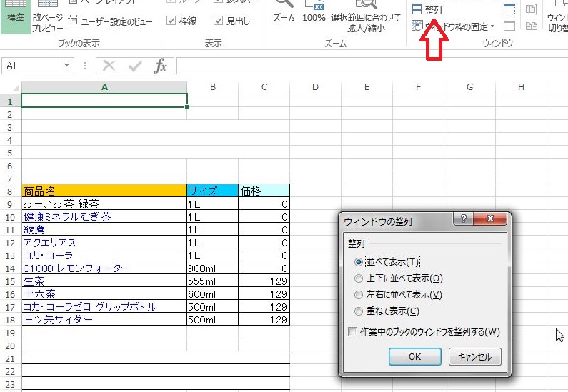The image size is (568, 392).
Task: Click the 555ml size cell
Action: pos(213,281)
